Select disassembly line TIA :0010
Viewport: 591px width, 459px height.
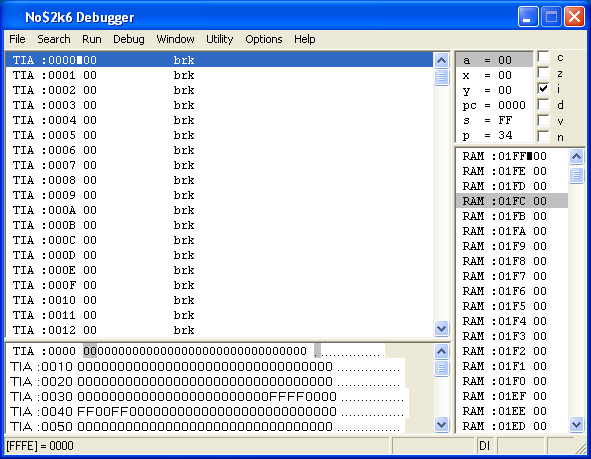(x=219, y=300)
